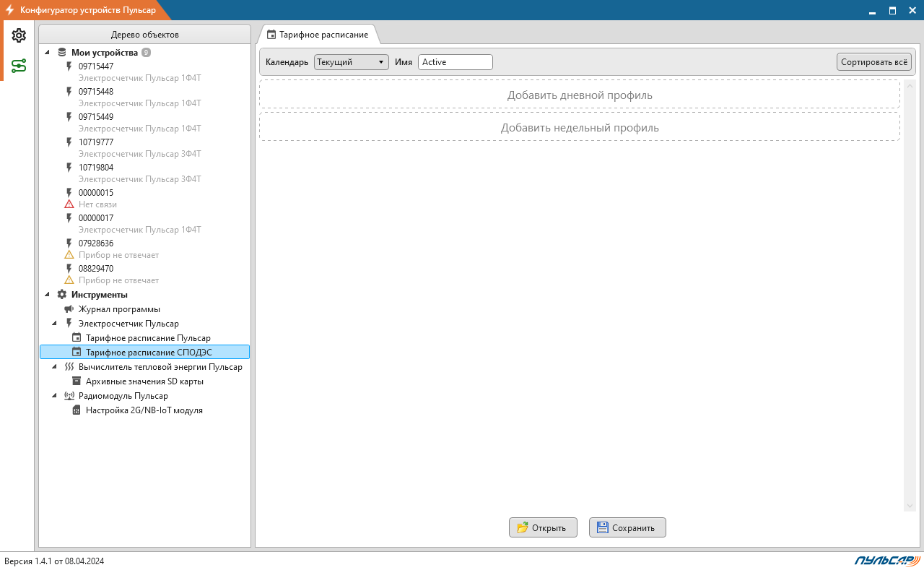This screenshot has height=570, width=924.
Task: Click the megaphone icon of Журнал программы
Action: [69, 309]
